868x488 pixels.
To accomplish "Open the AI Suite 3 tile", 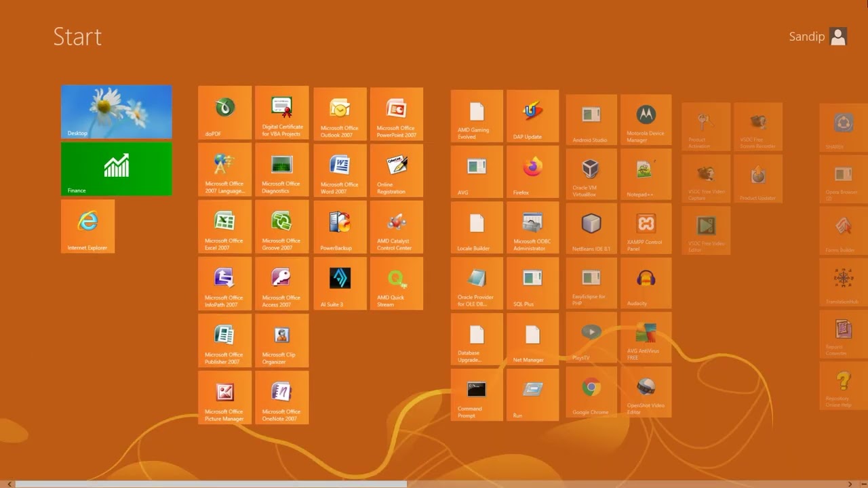I will click(340, 284).
